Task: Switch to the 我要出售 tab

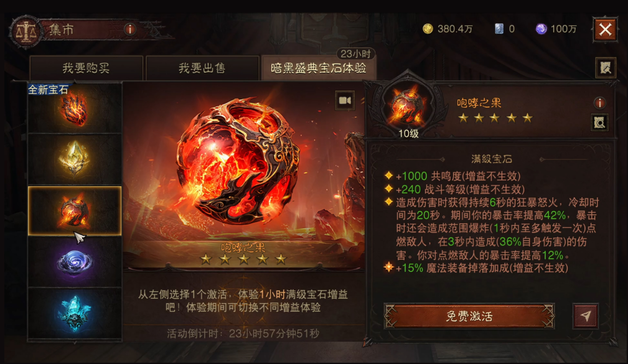Action: click(x=202, y=68)
